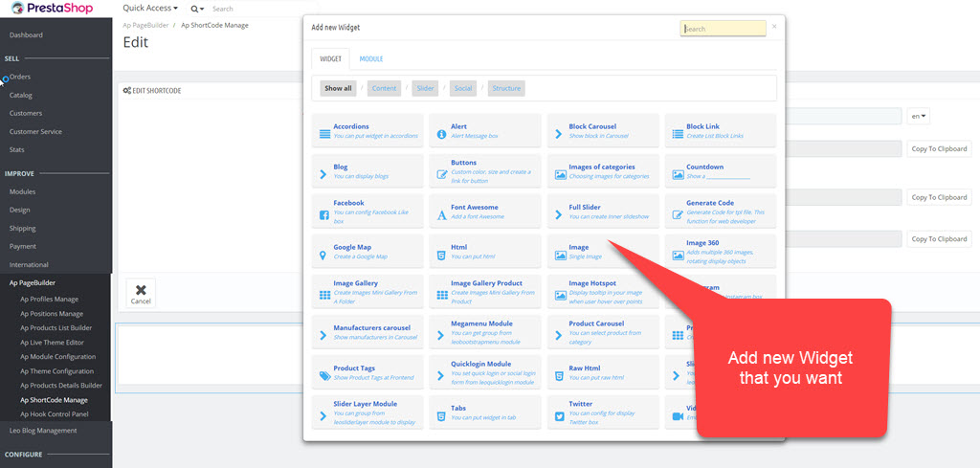Click the Block Carousel chevron icon

558,134
